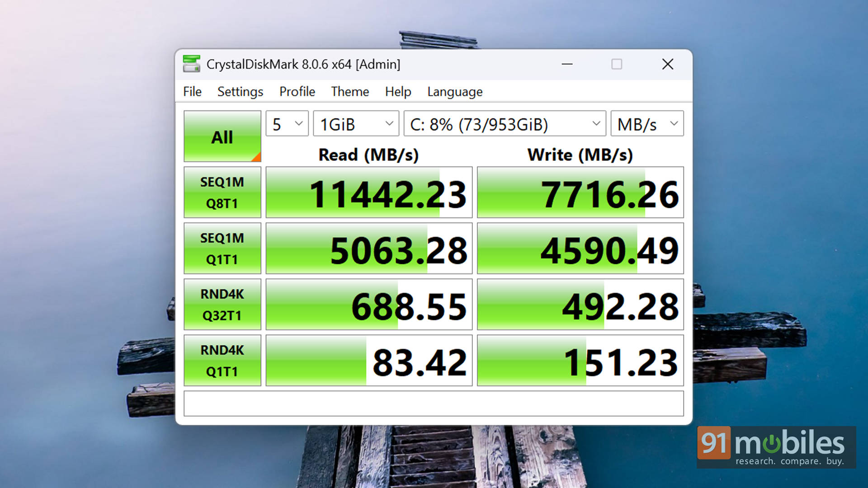This screenshot has width=868, height=488.
Task: Open the File menu
Action: click(192, 92)
